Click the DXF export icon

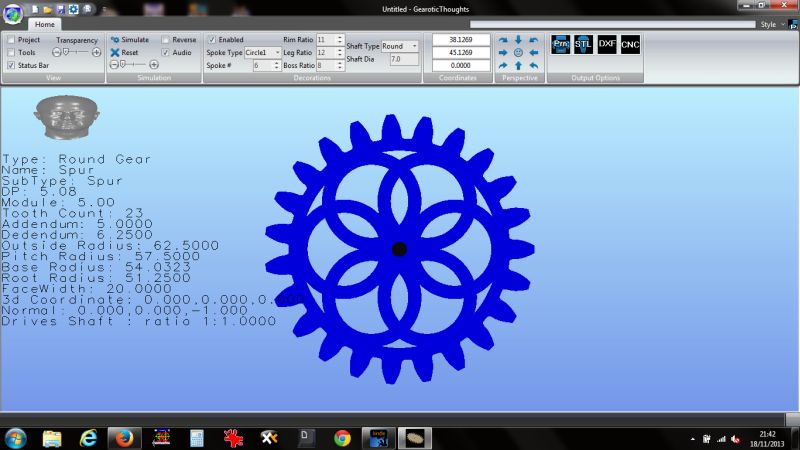click(607, 44)
